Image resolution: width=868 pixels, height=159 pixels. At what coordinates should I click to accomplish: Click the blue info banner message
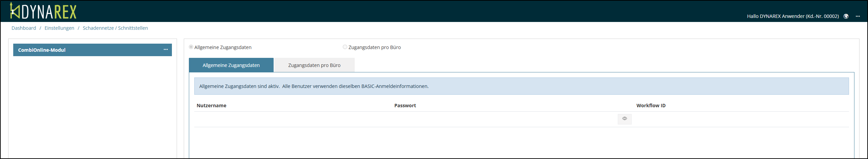[x=314, y=86]
